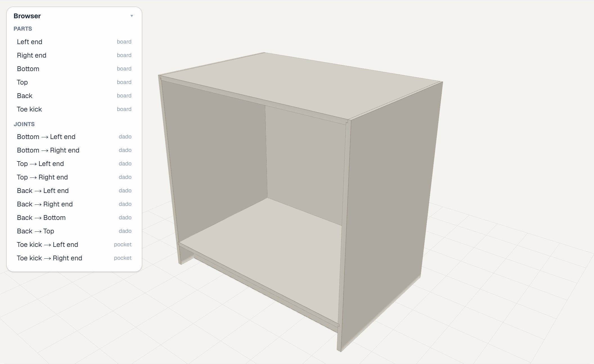Click the Browser panel title
The image size is (594, 364).
pyautogui.click(x=27, y=16)
